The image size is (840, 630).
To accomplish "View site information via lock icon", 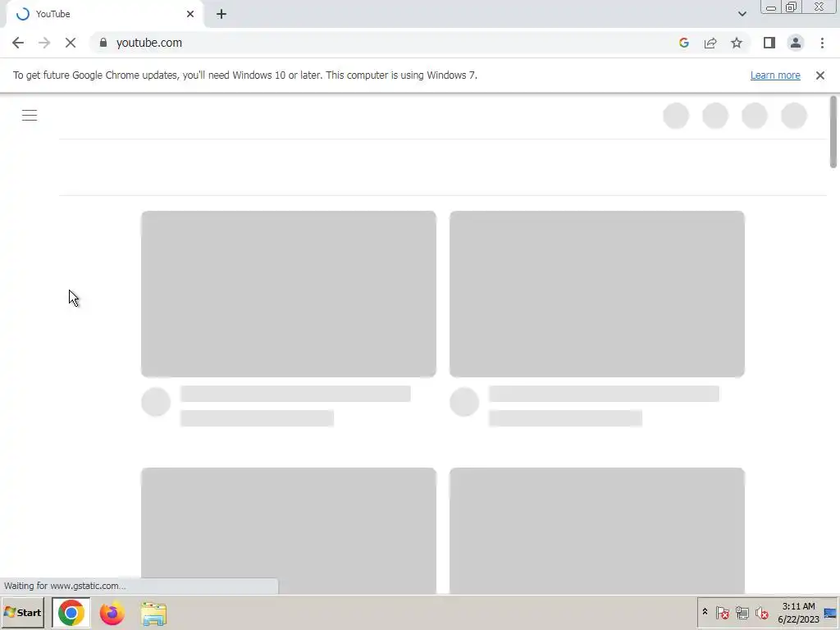I will tap(103, 43).
